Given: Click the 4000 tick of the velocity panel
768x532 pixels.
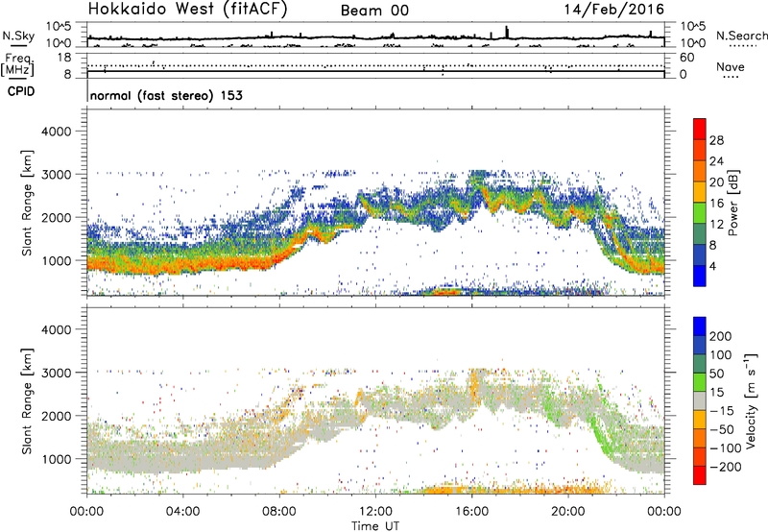Looking at the screenshot, I should (x=56, y=329).
